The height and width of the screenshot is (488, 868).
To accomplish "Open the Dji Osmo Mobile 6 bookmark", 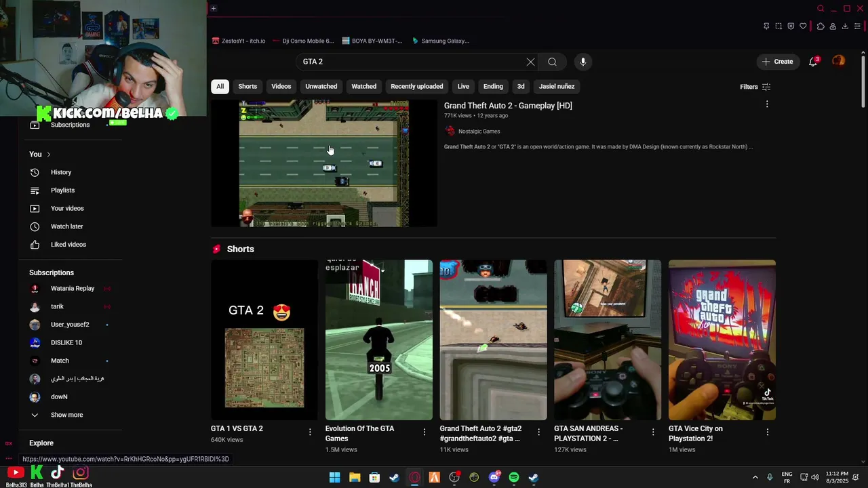I will (303, 41).
